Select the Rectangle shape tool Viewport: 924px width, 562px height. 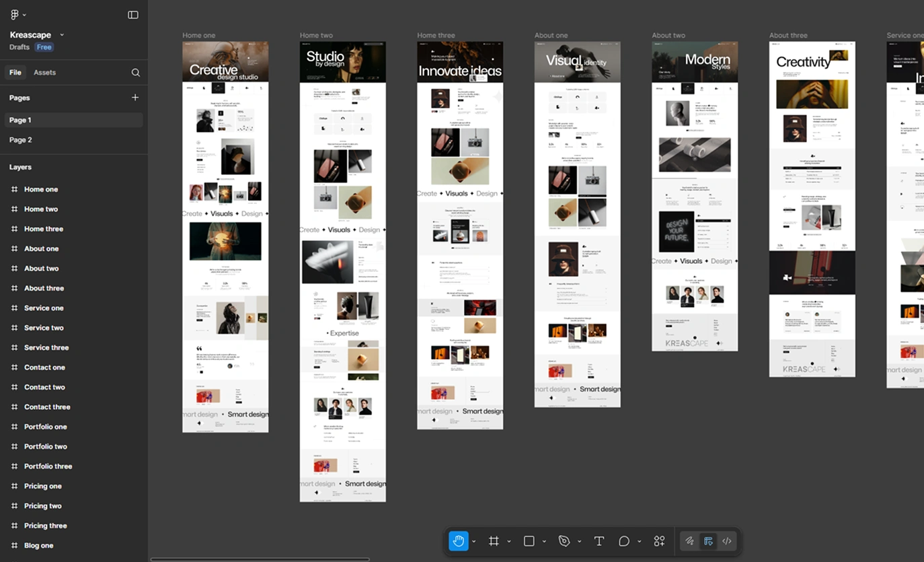pyautogui.click(x=529, y=541)
